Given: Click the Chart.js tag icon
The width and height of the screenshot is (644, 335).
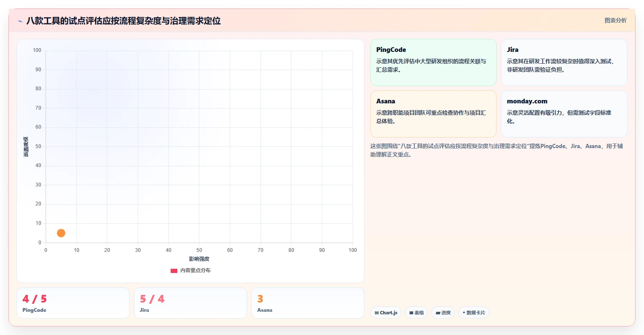Looking at the screenshot, I should [x=377, y=313].
